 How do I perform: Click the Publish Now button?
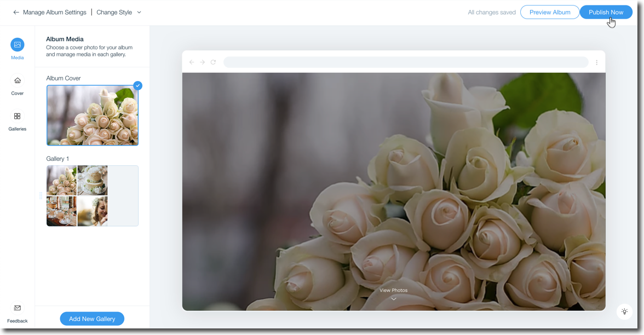606,12
